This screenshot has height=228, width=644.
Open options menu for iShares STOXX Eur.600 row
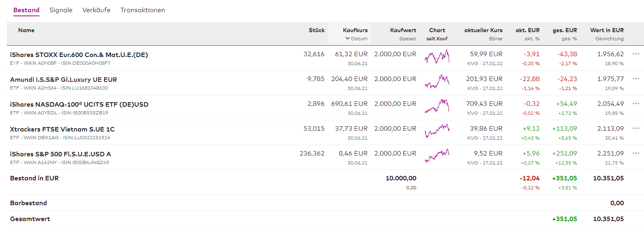click(x=635, y=54)
